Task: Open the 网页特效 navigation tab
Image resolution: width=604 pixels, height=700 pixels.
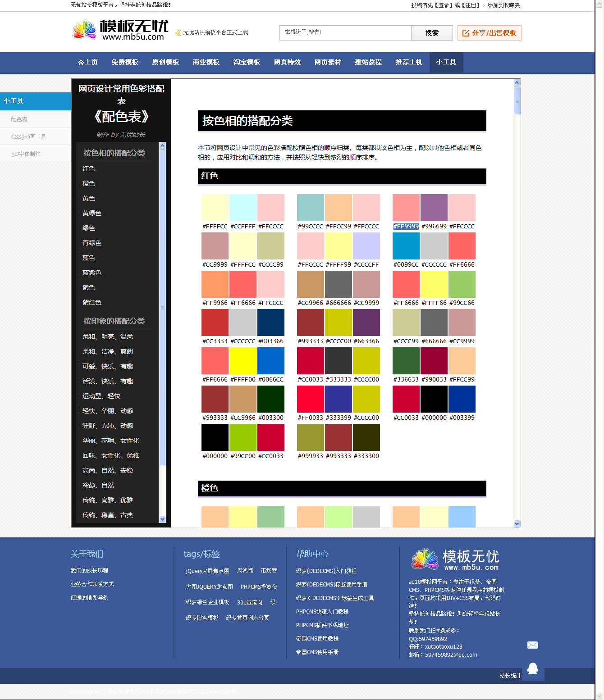Action: pyautogui.click(x=287, y=63)
